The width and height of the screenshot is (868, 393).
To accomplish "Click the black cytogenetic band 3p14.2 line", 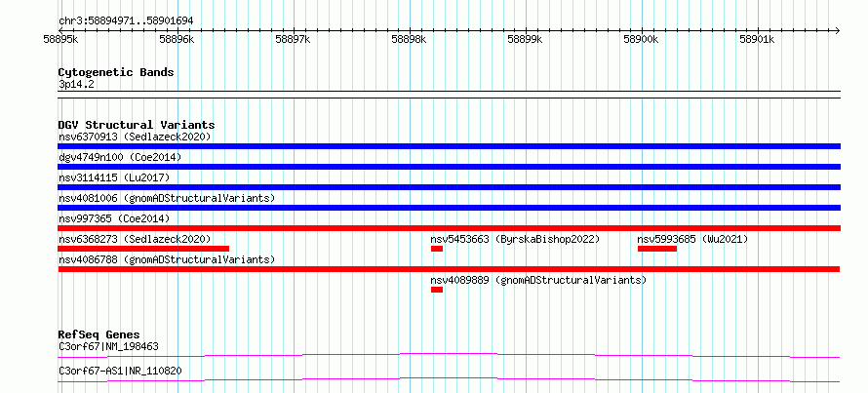I will coord(449,95).
